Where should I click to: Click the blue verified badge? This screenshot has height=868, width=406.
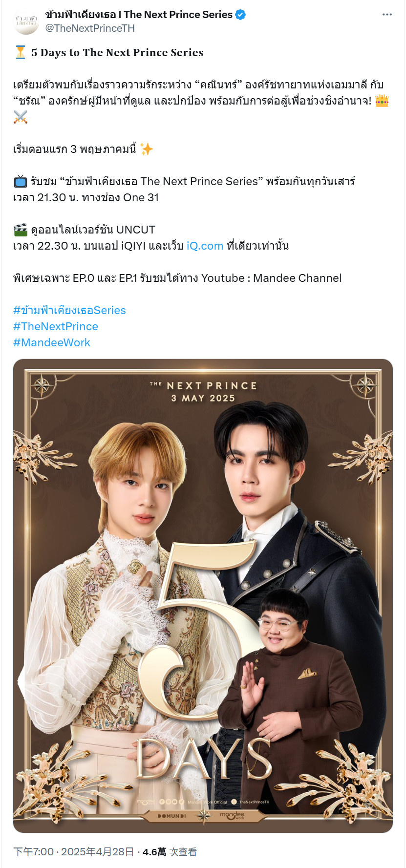coord(240,15)
